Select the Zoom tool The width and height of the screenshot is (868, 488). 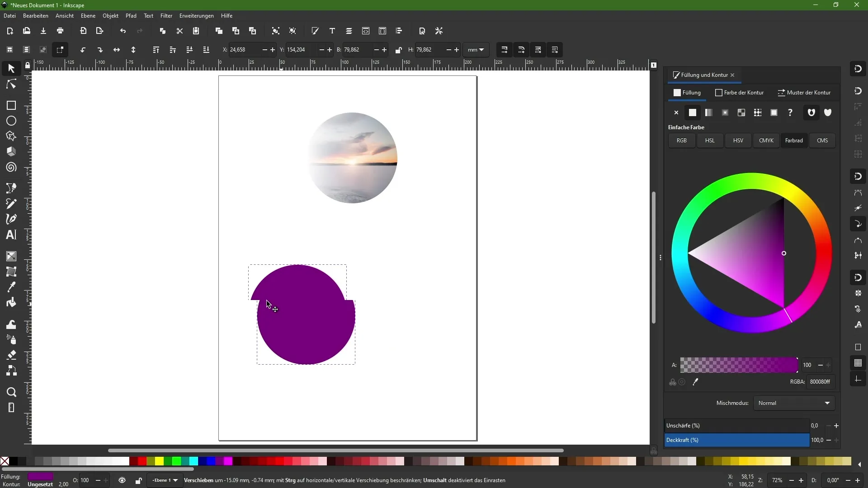click(11, 392)
